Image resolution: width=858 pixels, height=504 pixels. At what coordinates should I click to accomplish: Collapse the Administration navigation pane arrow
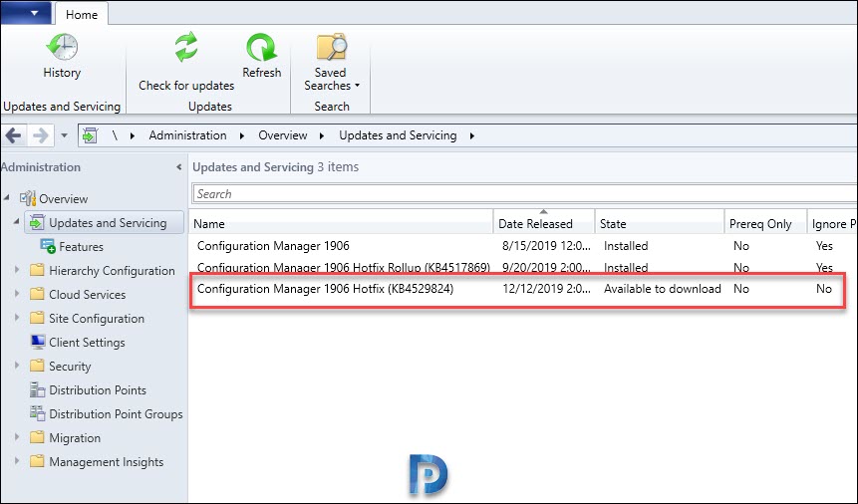click(x=179, y=167)
